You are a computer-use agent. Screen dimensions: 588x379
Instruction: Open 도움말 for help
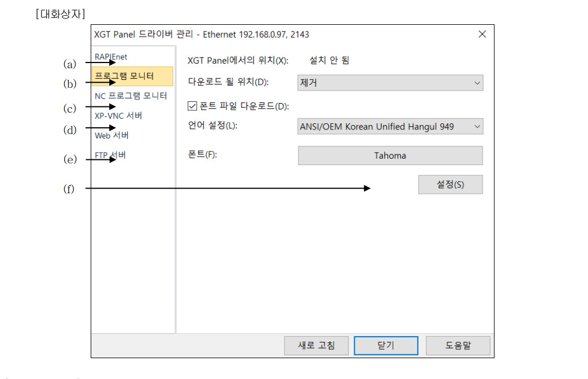tap(458, 345)
